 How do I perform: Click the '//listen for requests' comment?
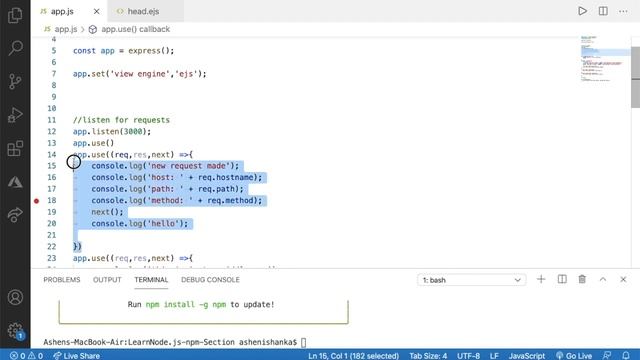coord(121,120)
